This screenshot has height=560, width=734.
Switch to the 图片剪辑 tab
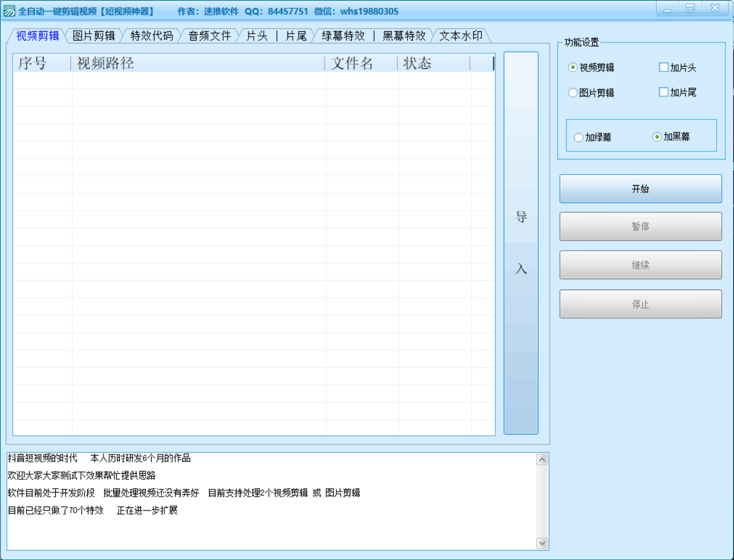coord(93,36)
